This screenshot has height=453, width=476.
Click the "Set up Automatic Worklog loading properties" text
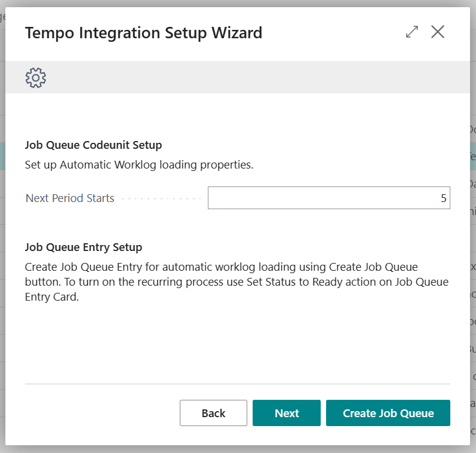[139, 165]
